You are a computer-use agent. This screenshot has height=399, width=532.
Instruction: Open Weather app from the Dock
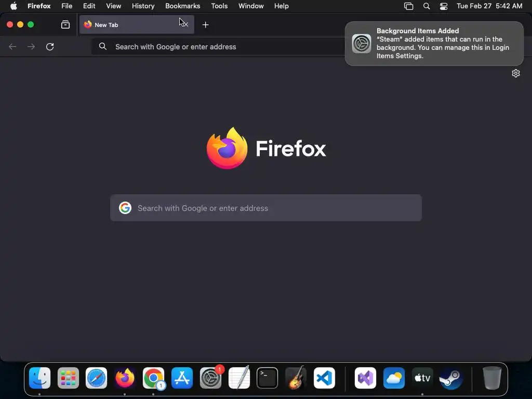(x=394, y=378)
